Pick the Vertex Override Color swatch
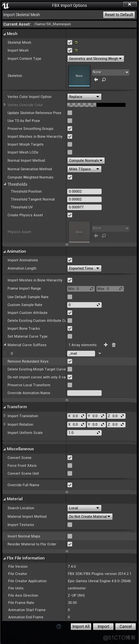Viewport: 139px width, 644px height. [96, 105]
